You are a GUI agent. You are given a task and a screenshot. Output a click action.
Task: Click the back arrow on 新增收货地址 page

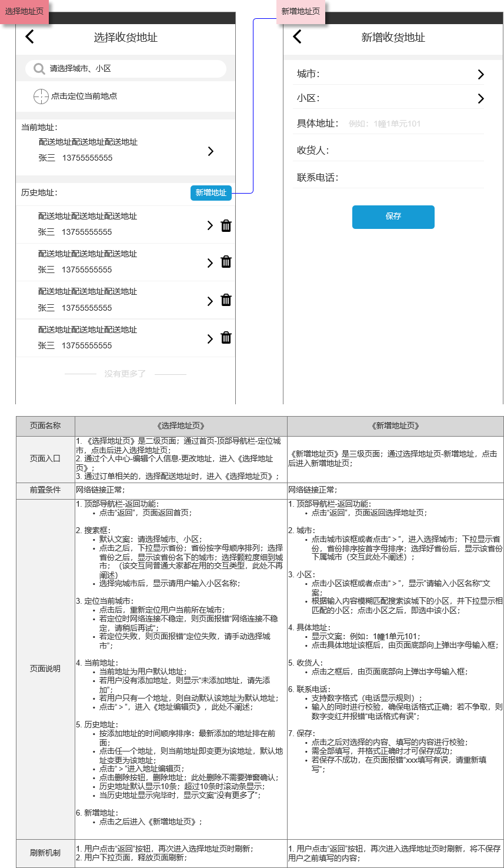(x=297, y=36)
